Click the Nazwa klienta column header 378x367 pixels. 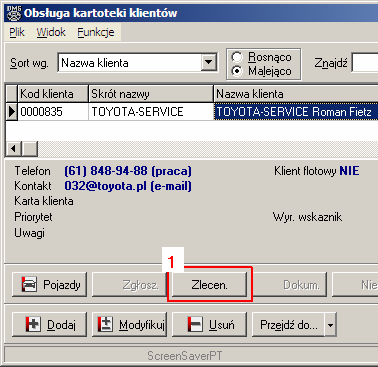point(296,94)
